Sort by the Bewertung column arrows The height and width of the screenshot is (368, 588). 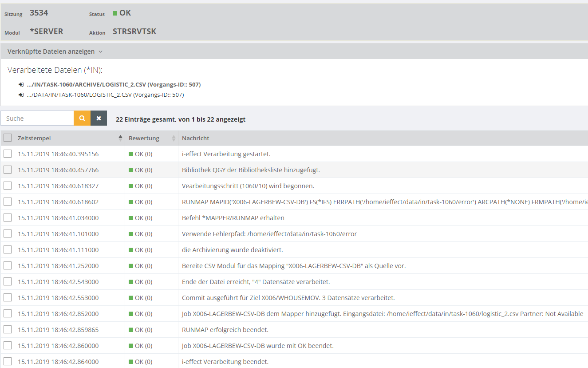pyautogui.click(x=174, y=138)
